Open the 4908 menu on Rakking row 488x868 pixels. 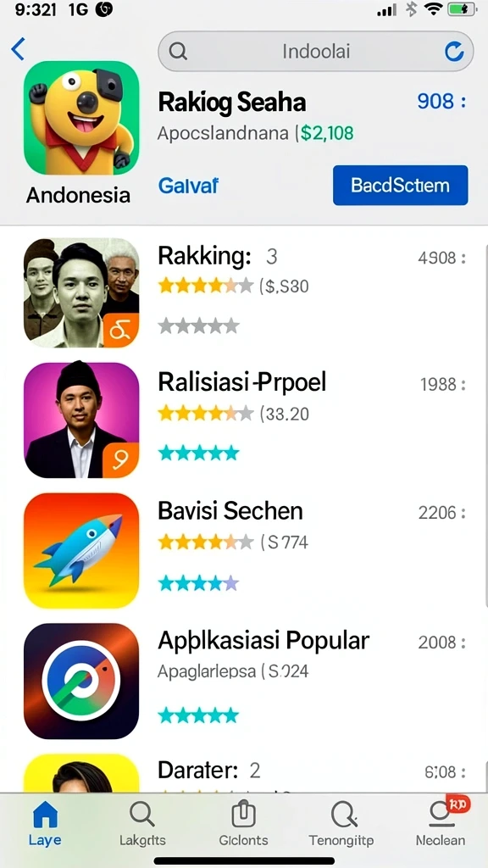tap(441, 258)
